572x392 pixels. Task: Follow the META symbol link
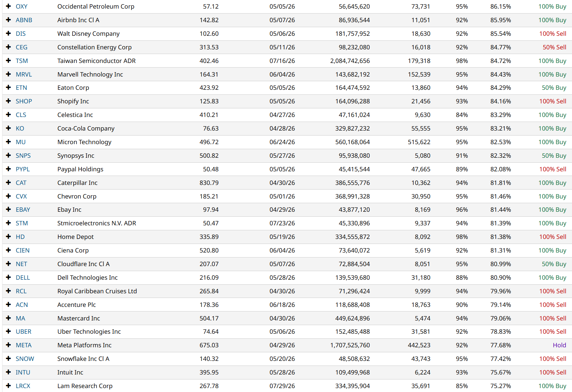coord(24,345)
